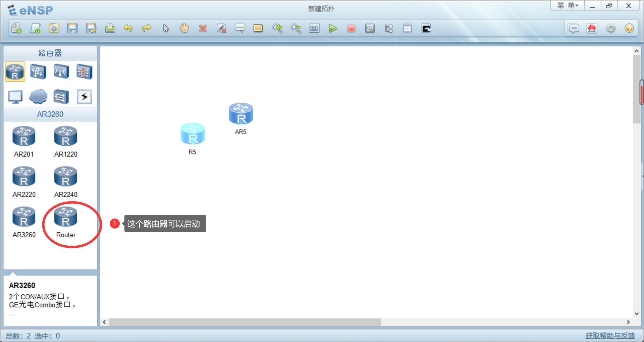The height and width of the screenshot is (342, 644).
Task: Select the connection cable lightning category
Action: (x=84, y=97)
